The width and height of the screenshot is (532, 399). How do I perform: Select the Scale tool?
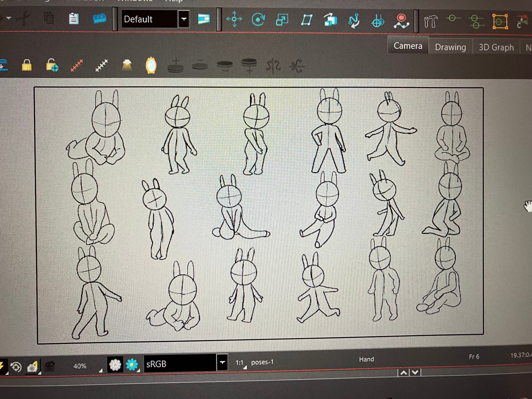coord(282,20)
